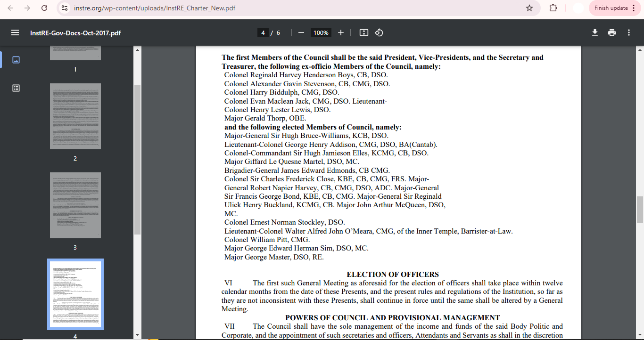Screen dimensions: 644x340
Task: Click the Finish update button
Action: click(611, 8)
